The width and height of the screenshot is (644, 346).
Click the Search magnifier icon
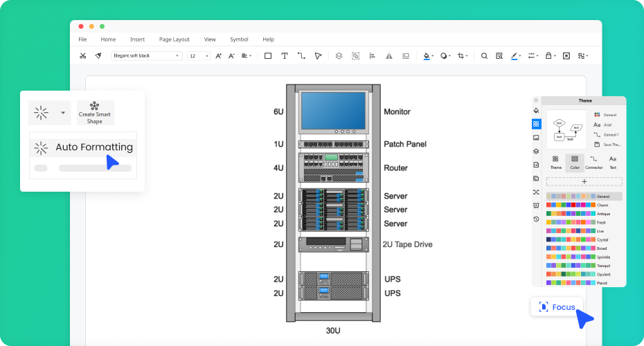coord(484,56)
